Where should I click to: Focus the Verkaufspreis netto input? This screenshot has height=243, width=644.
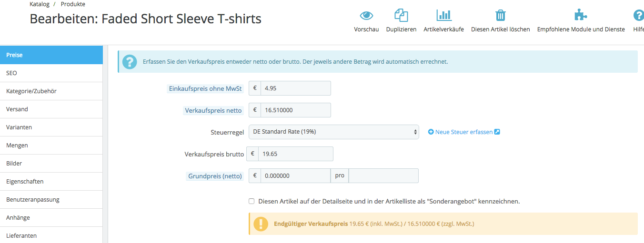(295, 110)
